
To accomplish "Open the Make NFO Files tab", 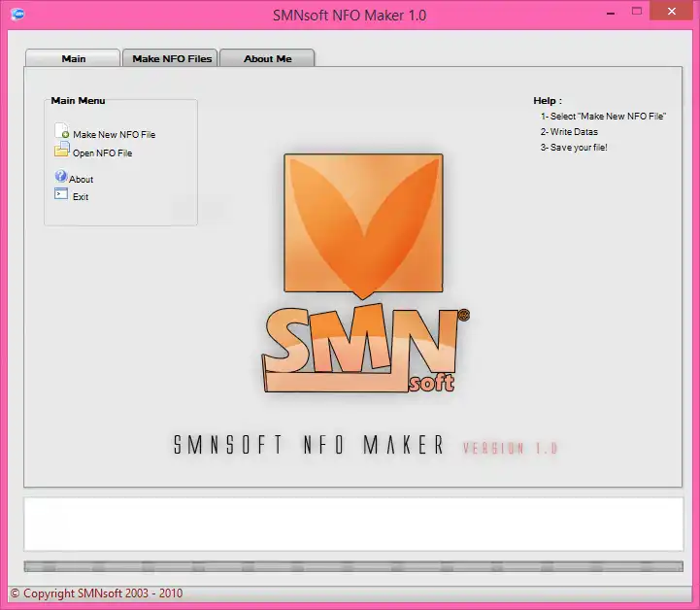I will click(x=172, y=58).
